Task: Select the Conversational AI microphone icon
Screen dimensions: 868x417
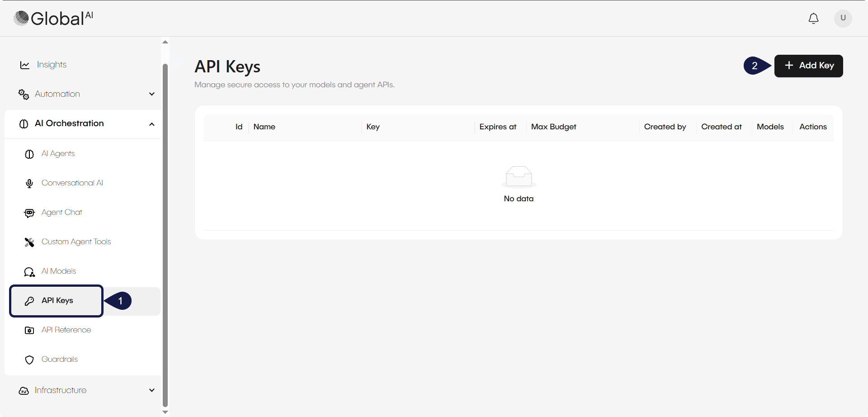Action: coord(29,183)
